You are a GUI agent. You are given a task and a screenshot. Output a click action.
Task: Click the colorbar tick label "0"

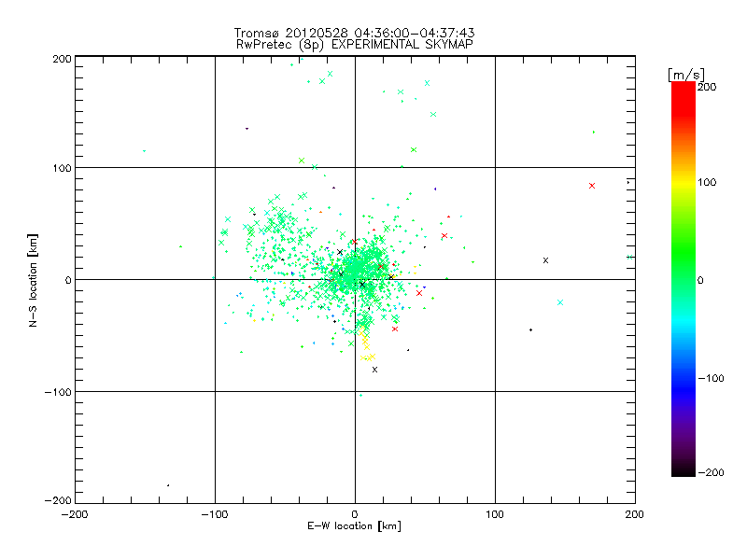(700, 280)
